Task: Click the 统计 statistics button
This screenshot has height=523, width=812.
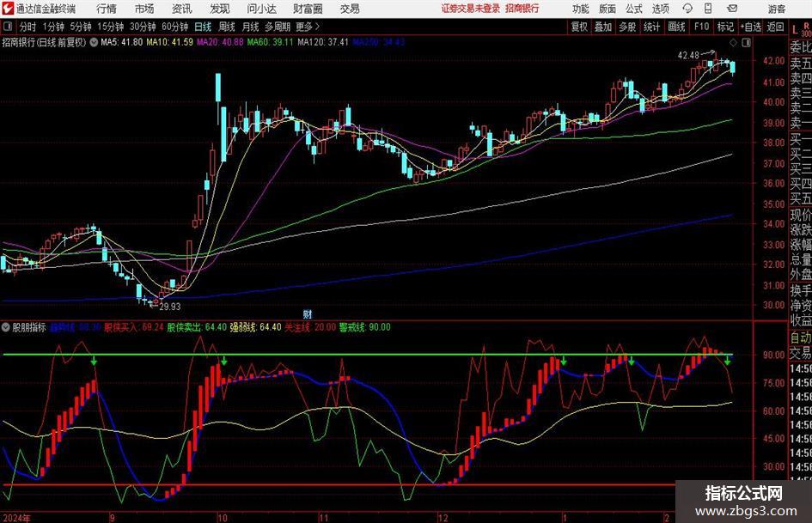Action: point(651,27)
